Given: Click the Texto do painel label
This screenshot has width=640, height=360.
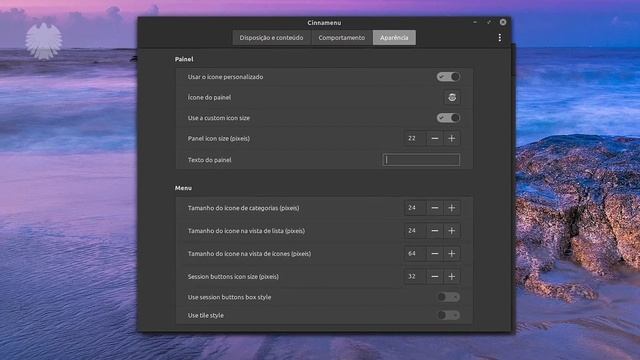Looking at the screenshot, I should pos(209,160).
